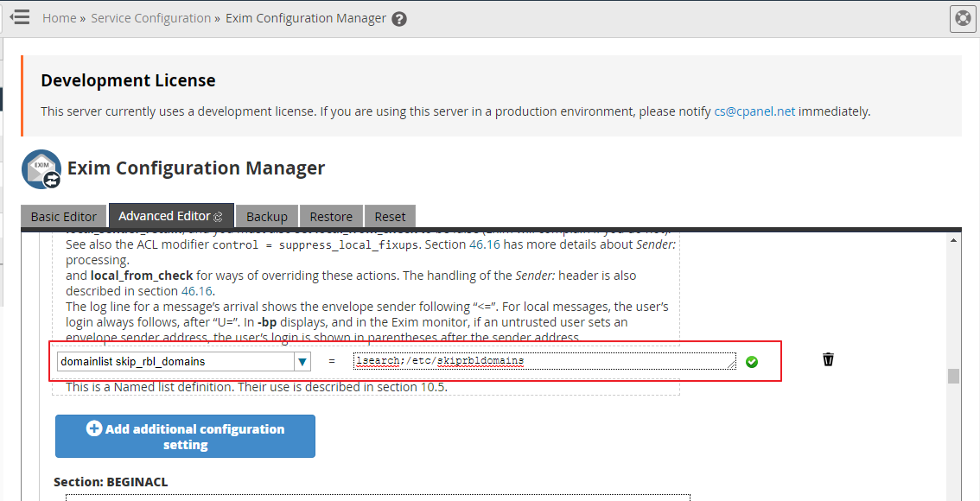
Task: Go to Home breadcrumb link
Action: click(60, 18)
